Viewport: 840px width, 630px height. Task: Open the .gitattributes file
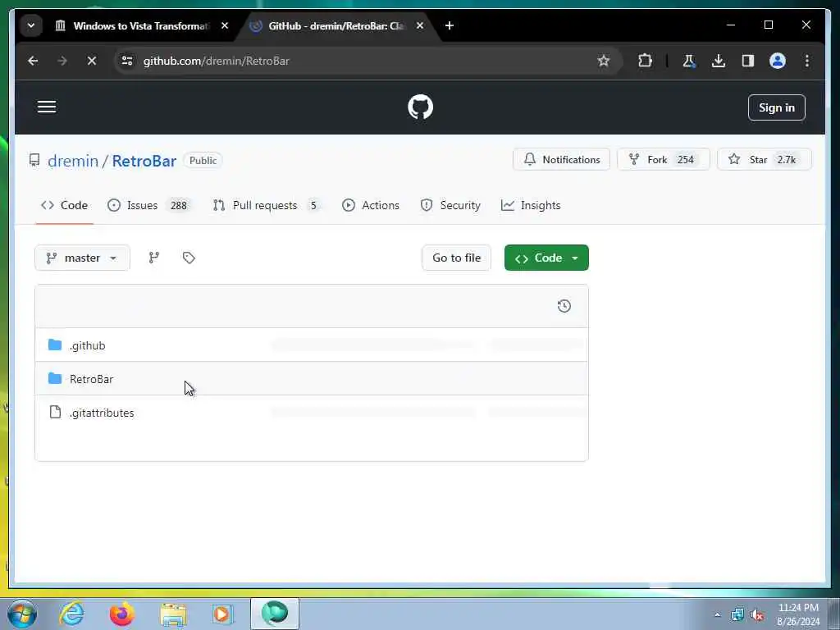coord(102,413)
